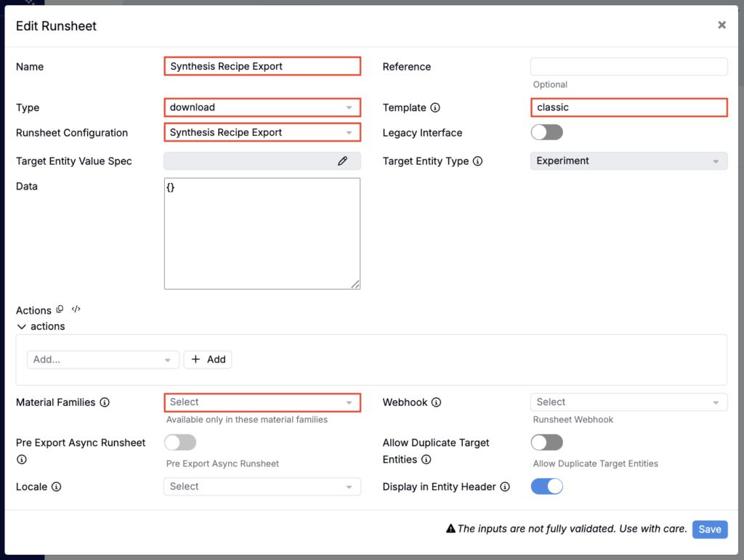Click the pencil edit icon for Target Entity Value Spec
The height and width of the screenshot is (560, 744).
[342, 161]
